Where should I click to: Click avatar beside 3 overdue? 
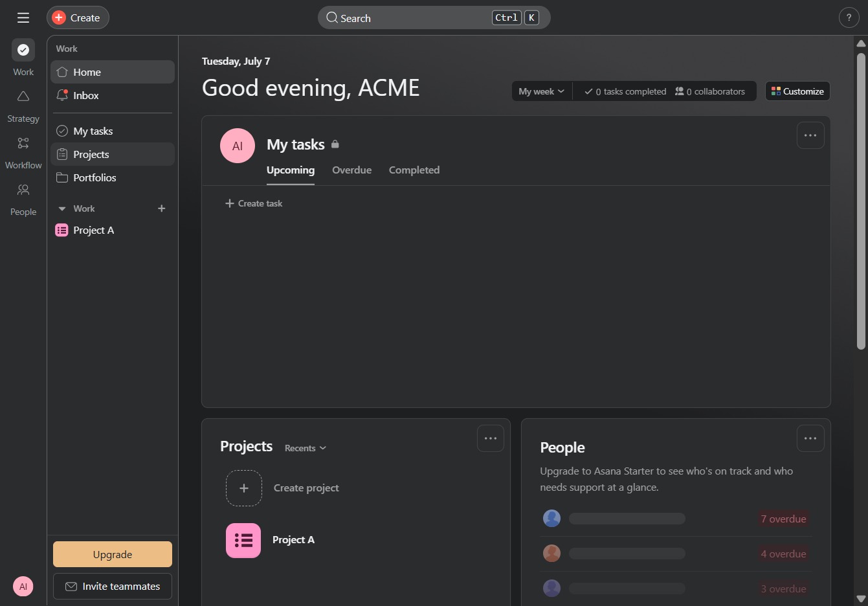pos(551,589)
